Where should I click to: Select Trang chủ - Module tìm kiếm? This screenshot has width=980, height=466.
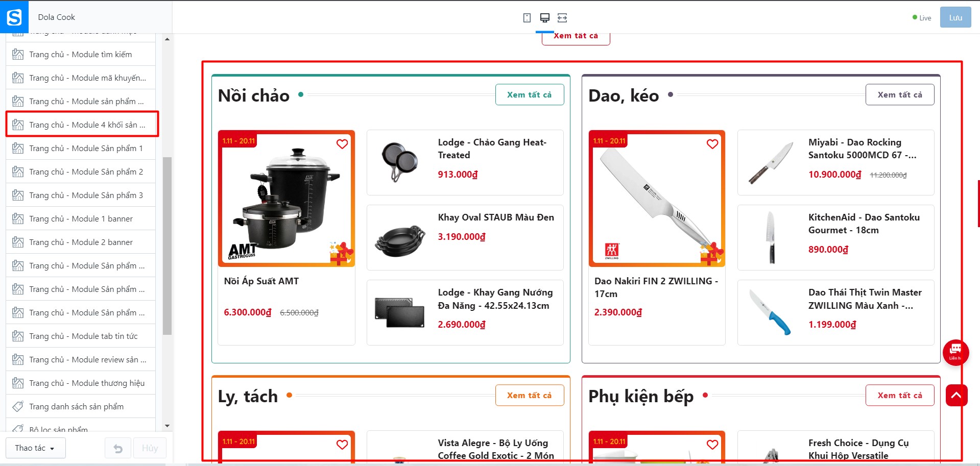81,54
